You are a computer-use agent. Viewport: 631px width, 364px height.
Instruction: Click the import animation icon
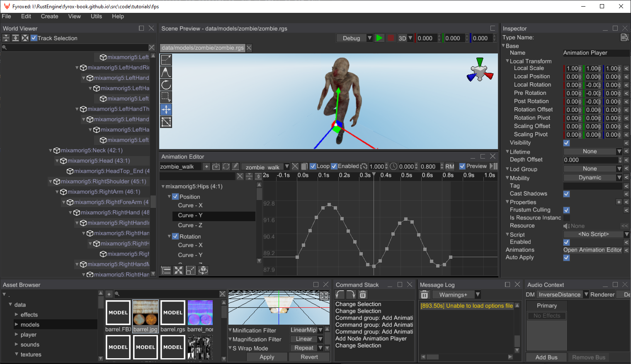(216, 166)
